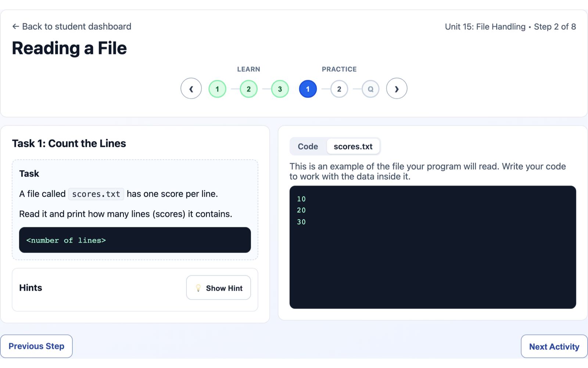
Task: Click the 'Hints' label
Action: (31, 288)
